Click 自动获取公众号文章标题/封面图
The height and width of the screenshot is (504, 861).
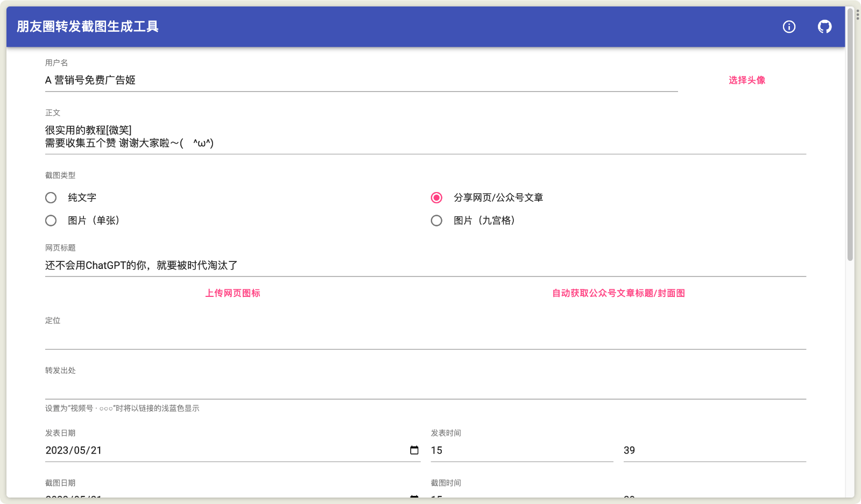point(618,293)
